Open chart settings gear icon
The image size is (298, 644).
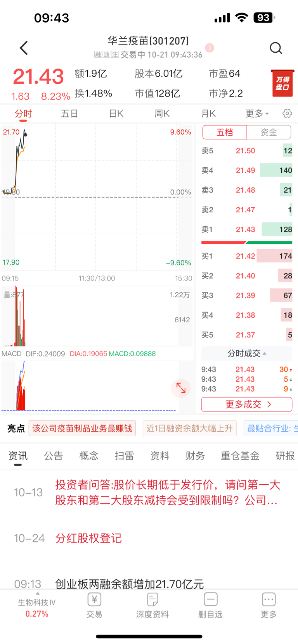pos(287,114)
